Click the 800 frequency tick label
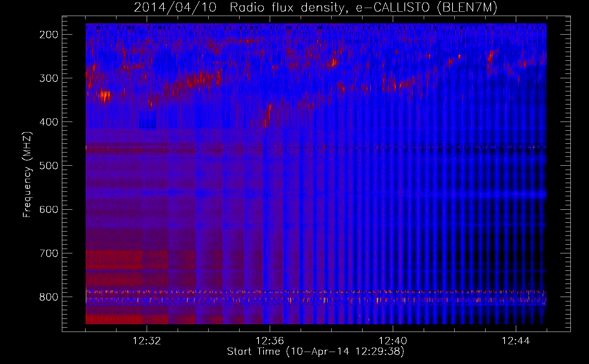This screenshot has width=589, height=364. click(49, 297)
